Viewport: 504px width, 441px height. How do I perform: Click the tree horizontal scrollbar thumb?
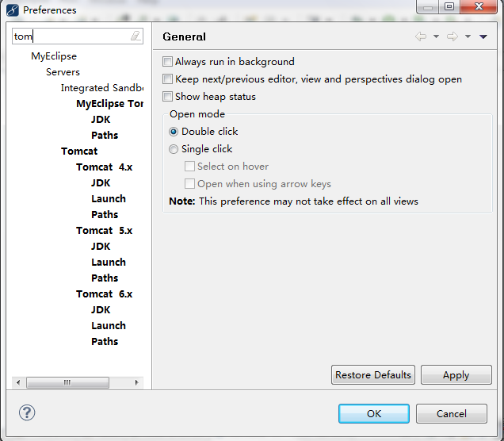[x=67, y=382]
